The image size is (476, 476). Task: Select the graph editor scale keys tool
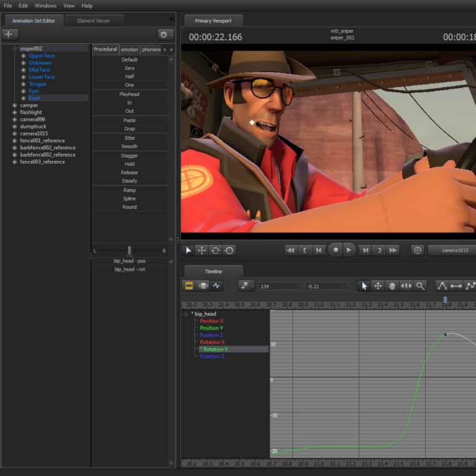[x=406, y=286]
